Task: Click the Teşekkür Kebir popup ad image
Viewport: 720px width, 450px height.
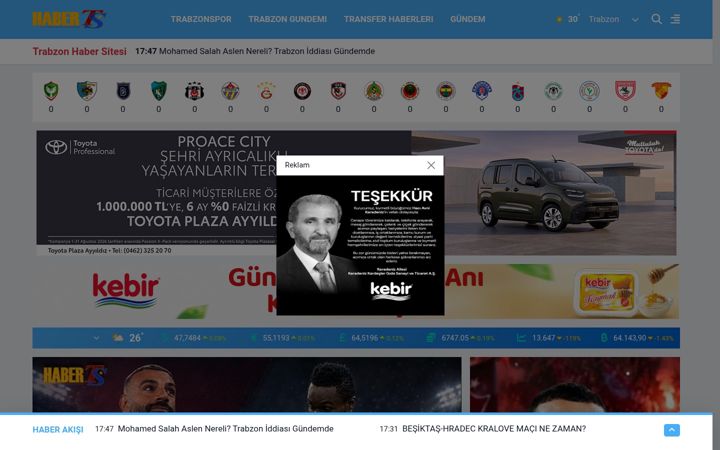Action: 360,245
